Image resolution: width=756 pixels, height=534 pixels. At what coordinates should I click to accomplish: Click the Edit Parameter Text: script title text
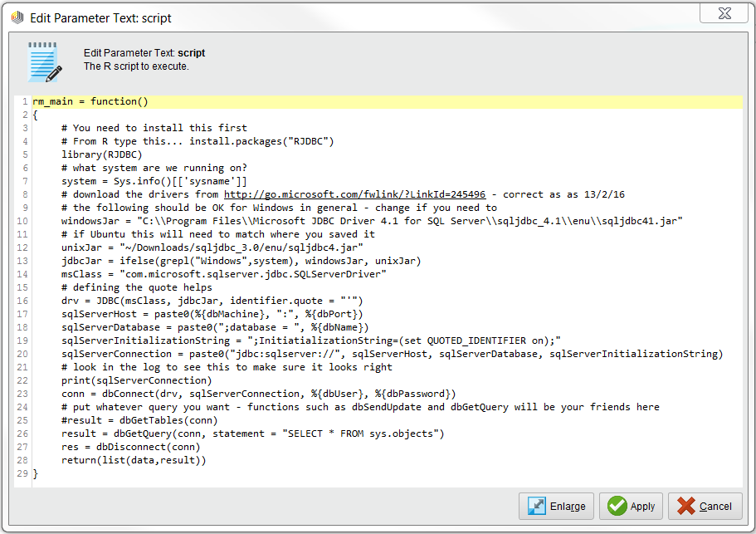tap(100, 17)
